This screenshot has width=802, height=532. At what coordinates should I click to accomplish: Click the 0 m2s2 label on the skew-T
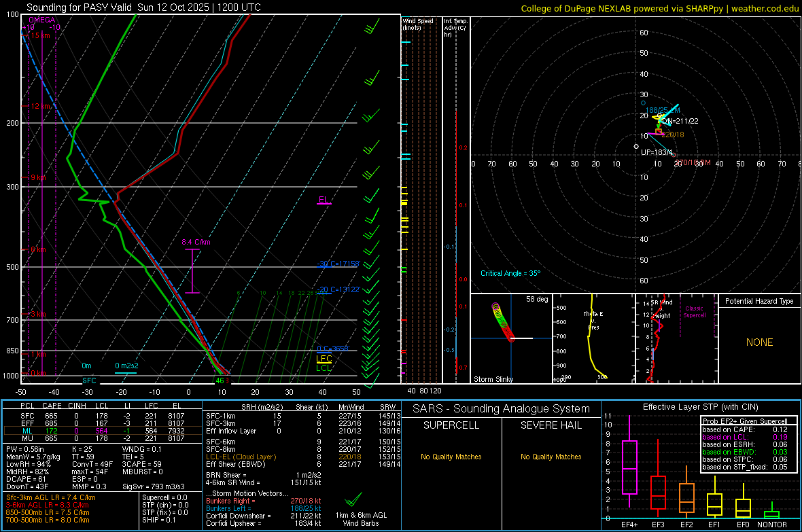126,366
